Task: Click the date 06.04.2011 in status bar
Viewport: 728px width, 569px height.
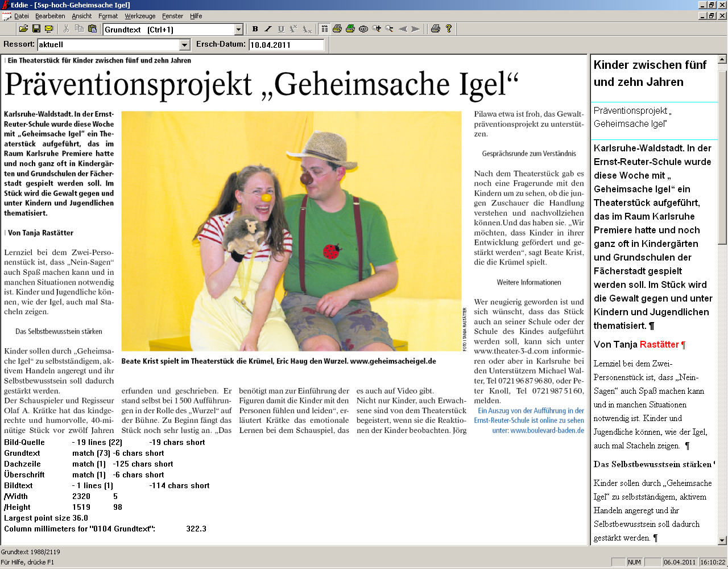Action: pyautogui.click(x=680, y=562)
